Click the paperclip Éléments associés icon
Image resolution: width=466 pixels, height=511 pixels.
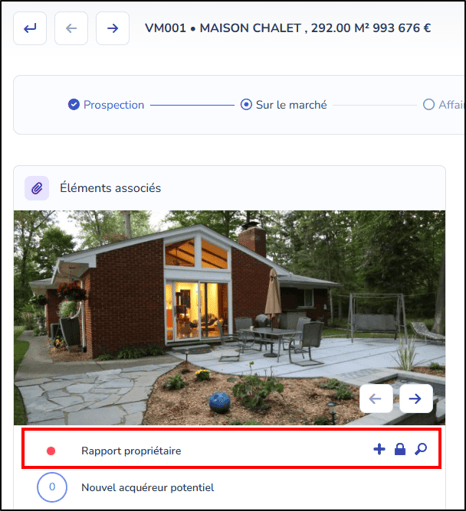(37, 188)
